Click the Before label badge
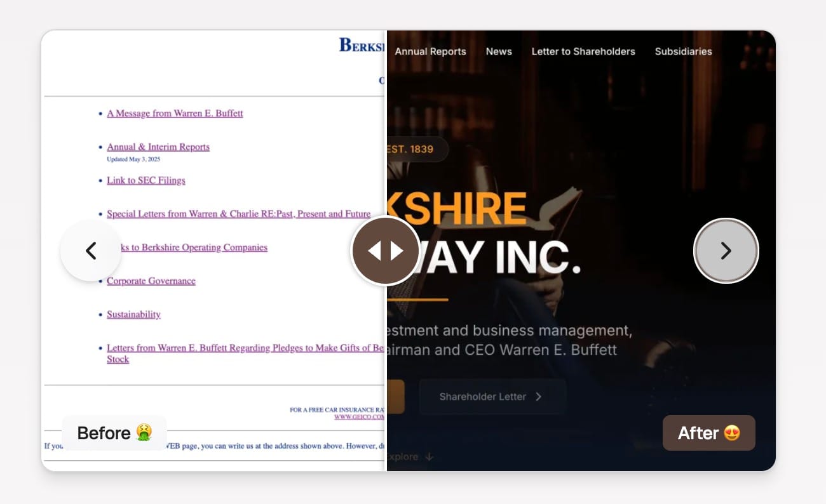Screen dimensions: 826x504 (114, 433)
